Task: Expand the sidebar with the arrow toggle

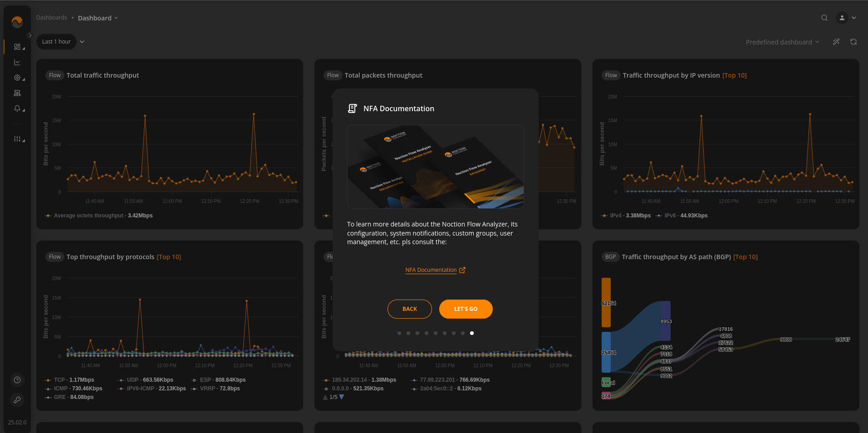Action: tap(30, 35)
